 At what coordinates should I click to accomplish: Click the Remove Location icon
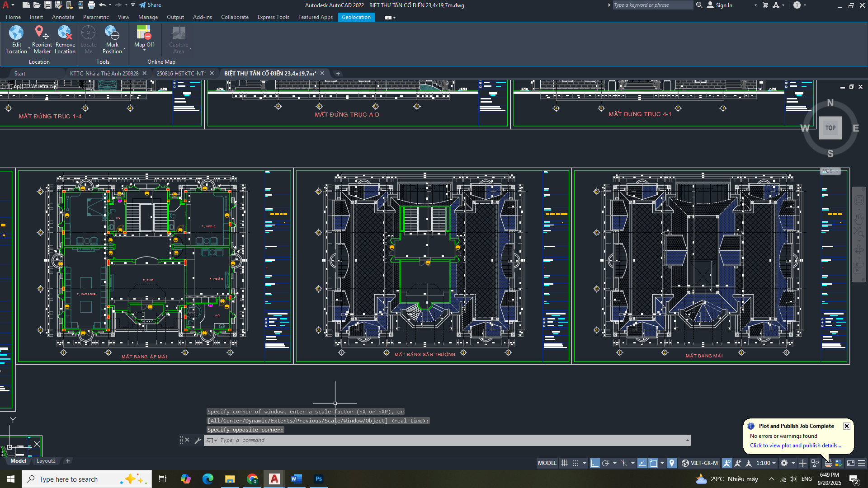[x=65, y=33]
